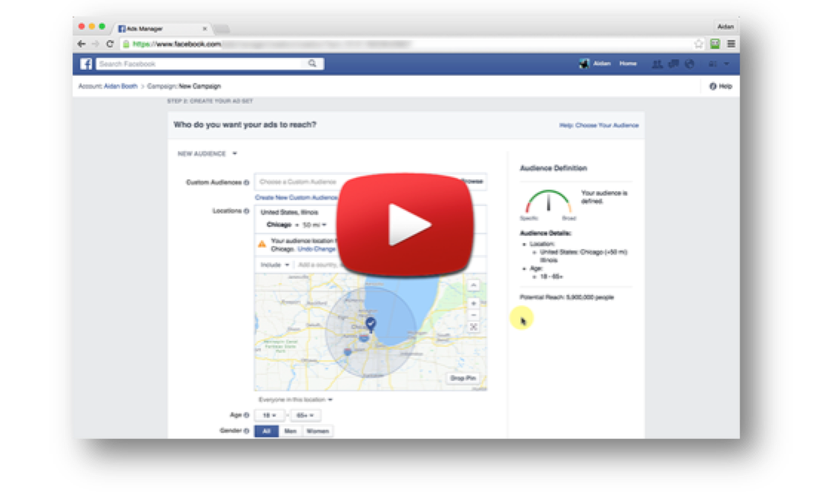817x504 pixels.
Task: Click the Help link
Action: pos(721,87)
